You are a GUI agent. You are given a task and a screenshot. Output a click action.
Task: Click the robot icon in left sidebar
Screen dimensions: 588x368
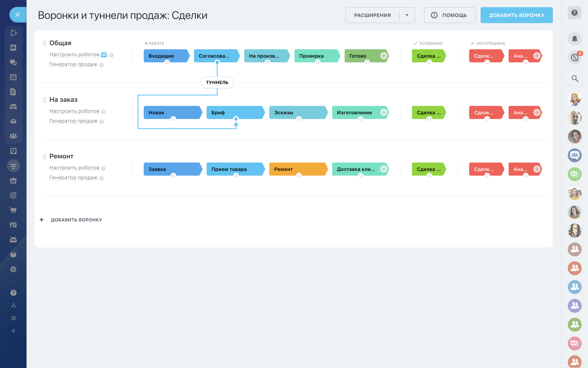point(13,239)
